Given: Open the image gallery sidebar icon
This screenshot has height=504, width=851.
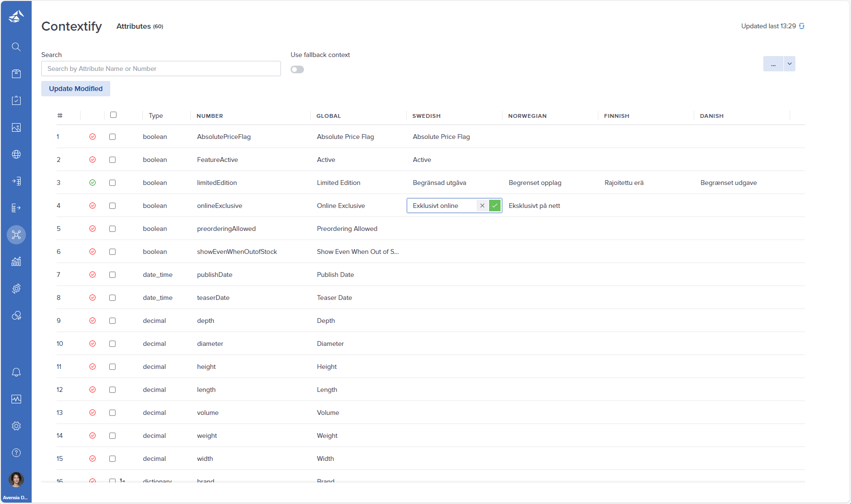Looking at the screenshot, I should [x=16, y=127].
